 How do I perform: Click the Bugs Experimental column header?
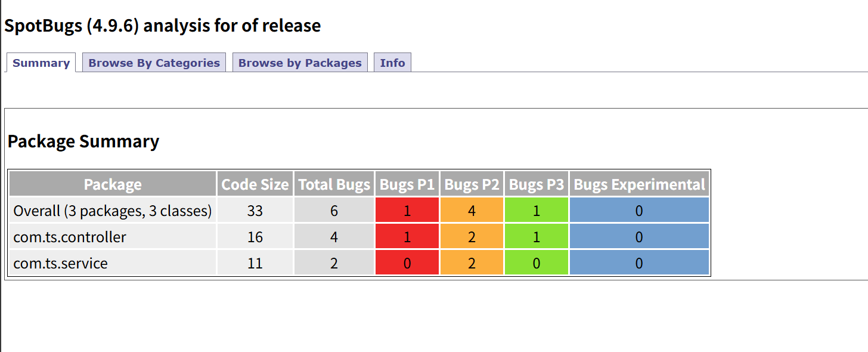pyautogui.click(x=639, y=184)
